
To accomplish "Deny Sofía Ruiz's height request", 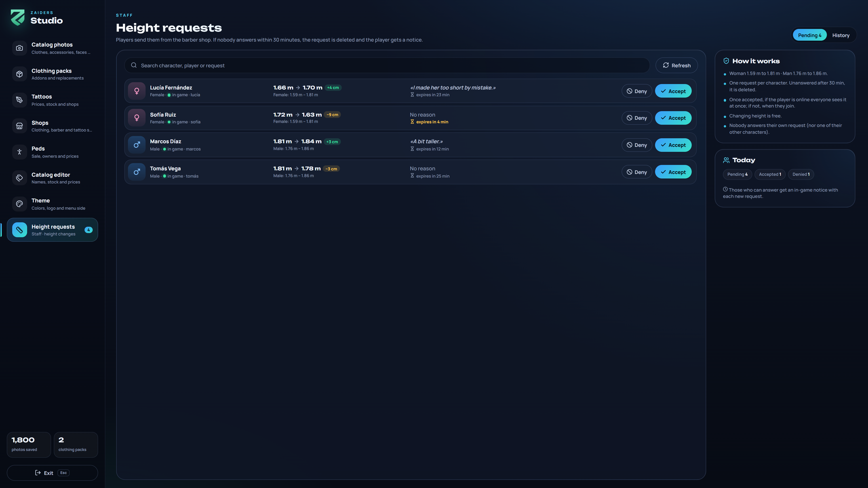I will point(637,118).
